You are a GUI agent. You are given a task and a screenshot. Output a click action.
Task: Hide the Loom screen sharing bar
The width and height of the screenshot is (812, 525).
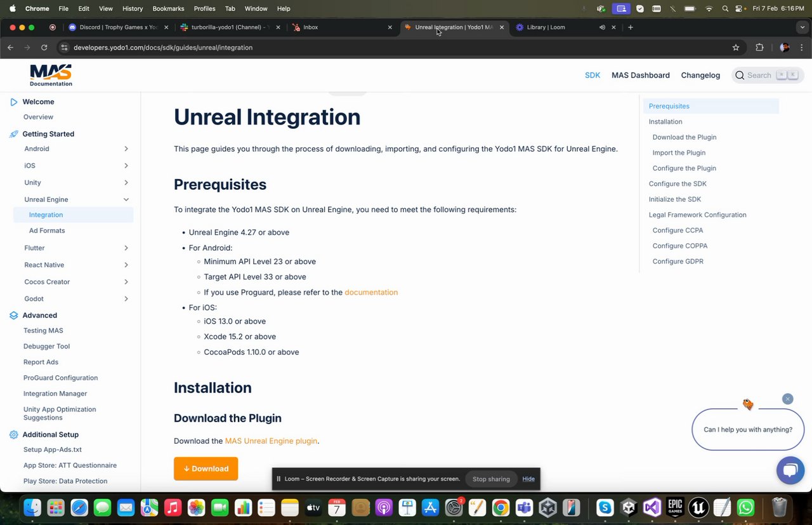(528, 479)
